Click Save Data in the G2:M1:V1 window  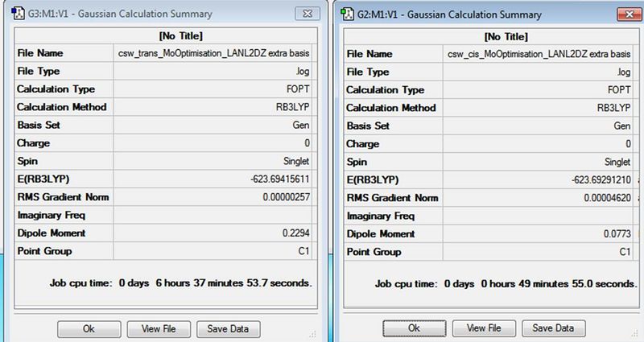pos(553,328)
